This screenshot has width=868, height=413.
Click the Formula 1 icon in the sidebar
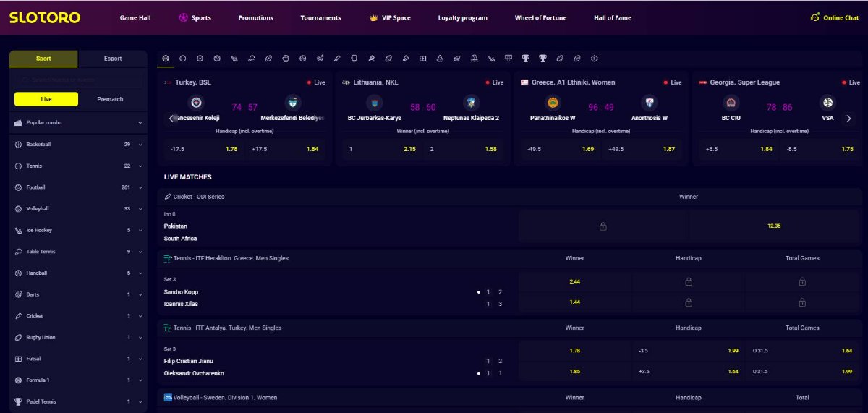(18, 380)
